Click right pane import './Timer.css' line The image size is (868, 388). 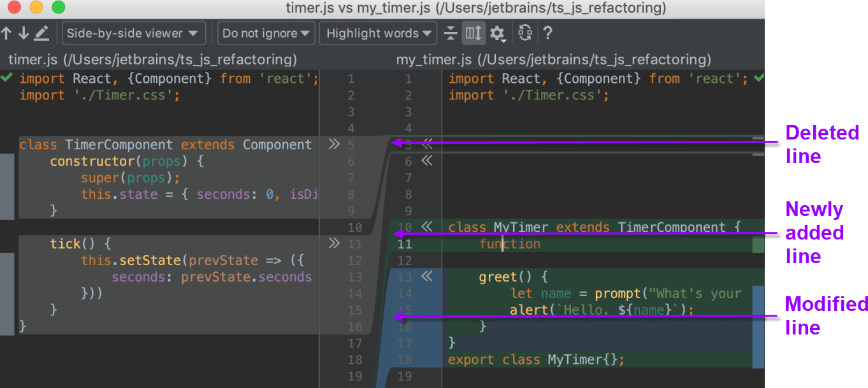pyautogui.click(x=529, y=95)
